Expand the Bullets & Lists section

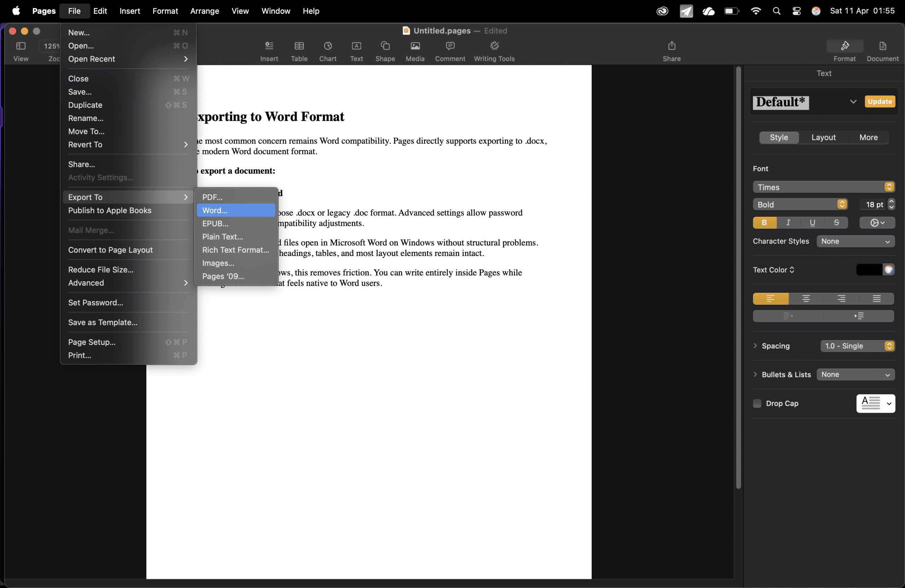755,374
